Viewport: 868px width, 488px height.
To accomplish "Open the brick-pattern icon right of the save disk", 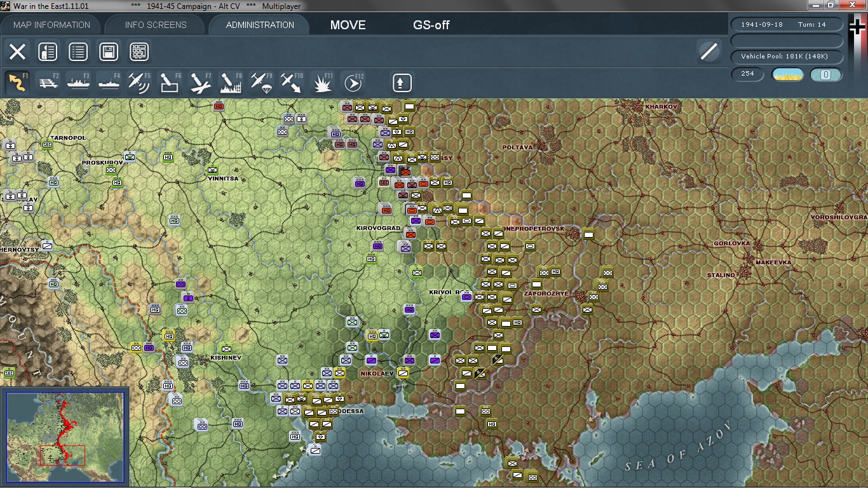I will pos(139,52).
